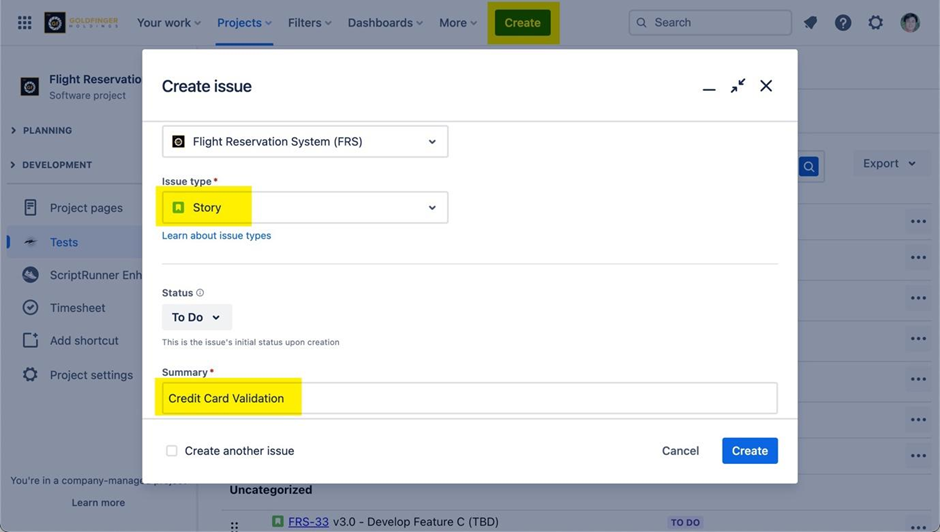Click the Learn about issue types link
This screenshot has width=940, height=532.
click(x=217, y=236)
